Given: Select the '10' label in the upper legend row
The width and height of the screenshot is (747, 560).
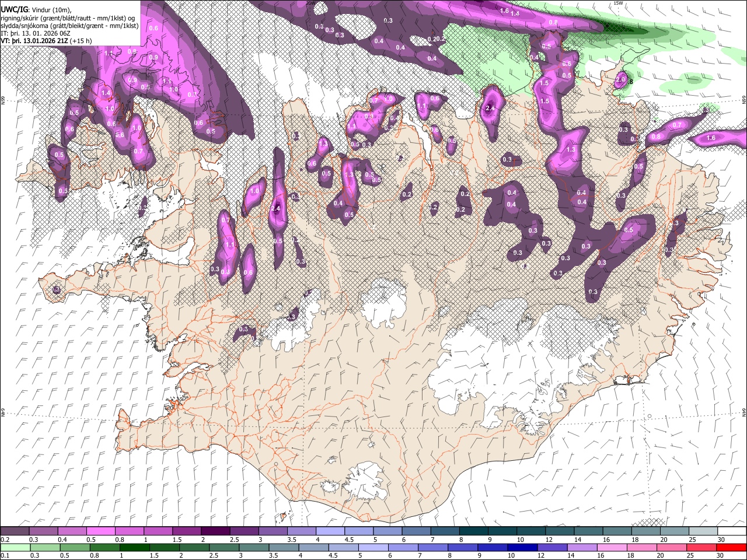Looking at the screenshot, I should (520, 540).
